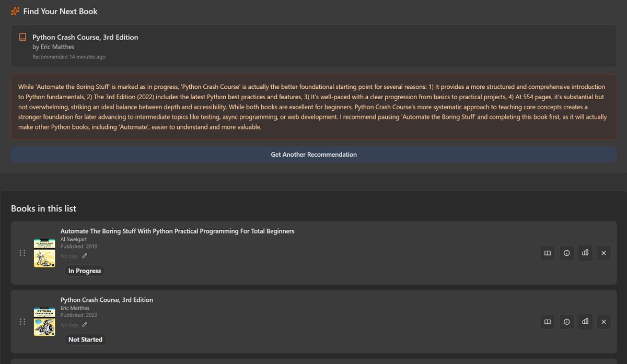
Task: Click the 'Eric Matthes' author in the book list
Action: point(75,308)
